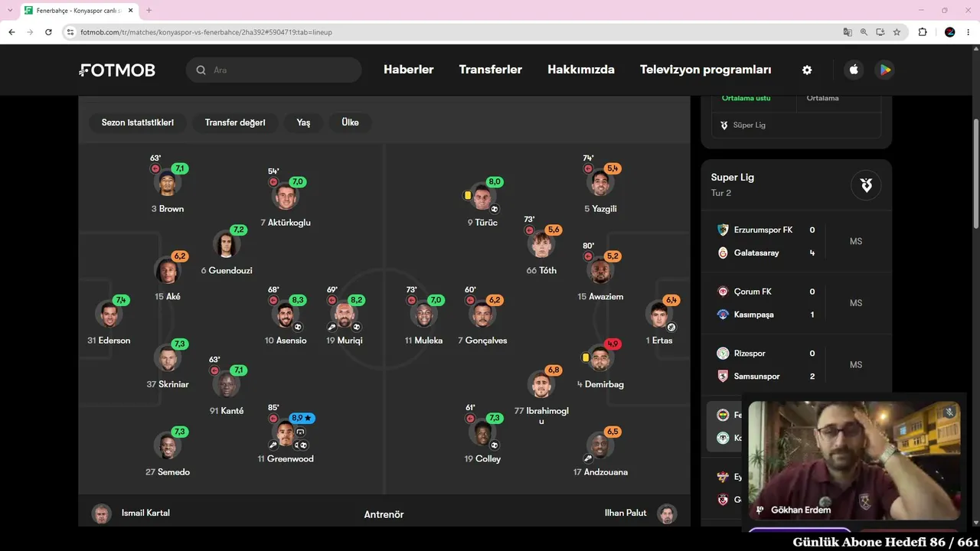Image resolution: width=980 pixels, height=551 pixels.
Task: Open the Transferler menu
Action: coord(491,70)
